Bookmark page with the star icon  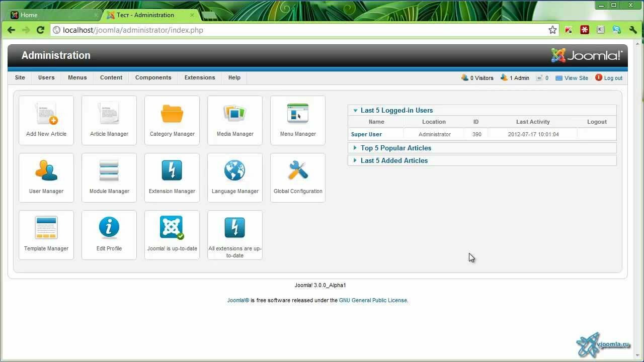pyautogui.click(x=552, y=30)
